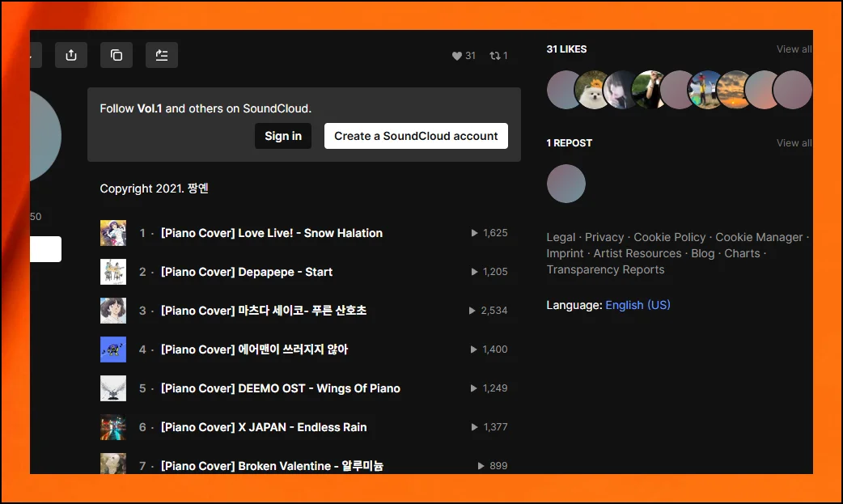Select the 마츠다 세이코 - 푸른 산호초 track

coord(264,311)
